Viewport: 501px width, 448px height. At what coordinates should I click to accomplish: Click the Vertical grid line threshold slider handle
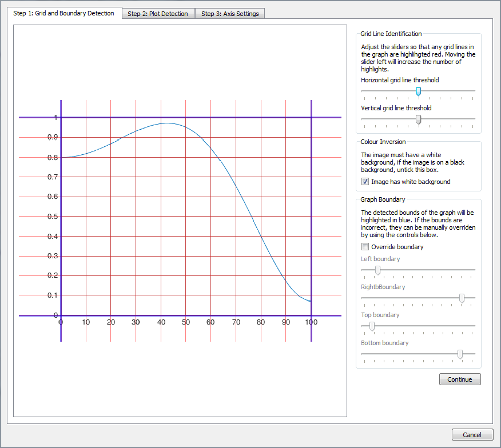point(418,119)
